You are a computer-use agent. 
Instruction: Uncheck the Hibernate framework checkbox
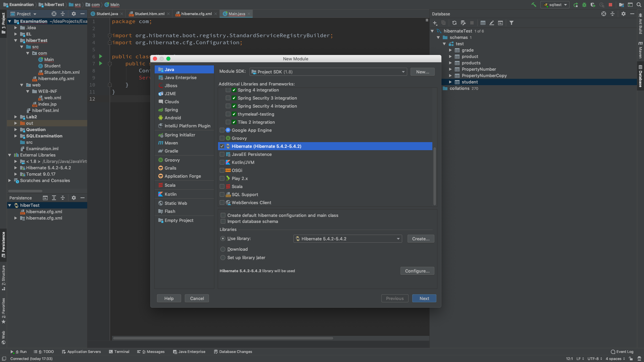point(222,146)
